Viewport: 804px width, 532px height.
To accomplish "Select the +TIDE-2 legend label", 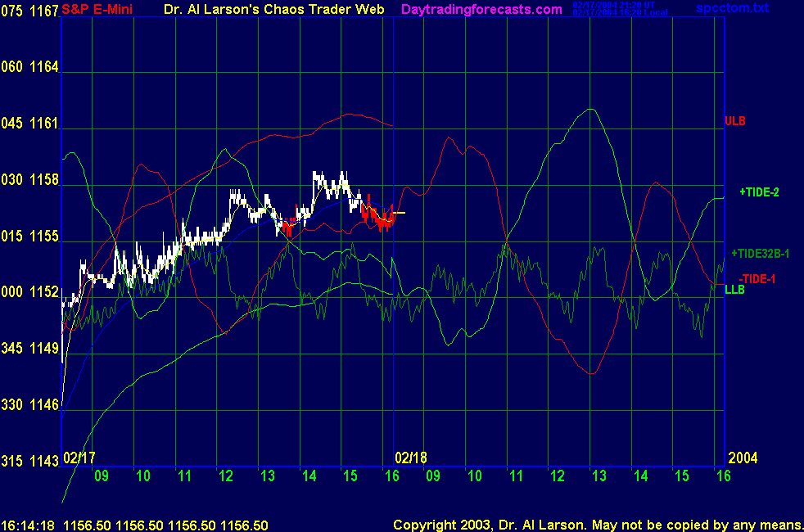I will [759, 192].
